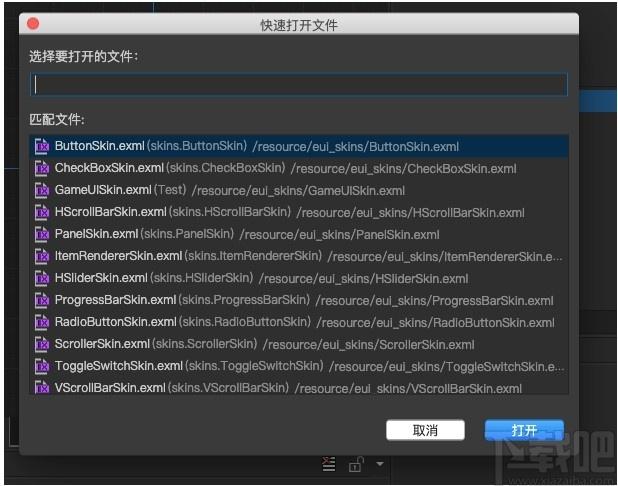Click the GameUISkin.exml file icon
Screen dimensions: 618x486
[x=42, y=190]
